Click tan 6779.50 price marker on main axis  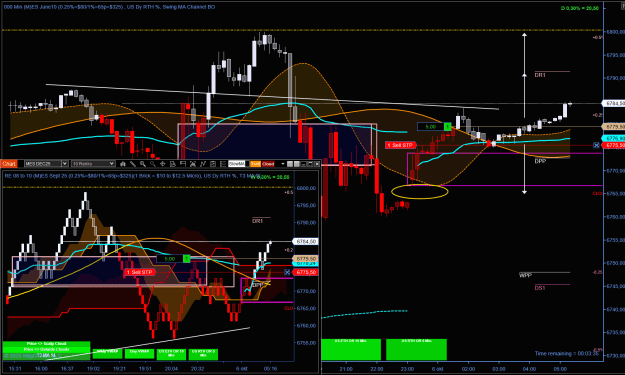(613, 127)
